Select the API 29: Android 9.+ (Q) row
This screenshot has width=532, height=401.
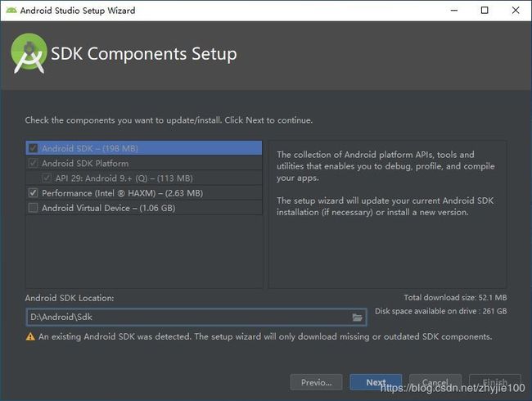click(144, 178)
